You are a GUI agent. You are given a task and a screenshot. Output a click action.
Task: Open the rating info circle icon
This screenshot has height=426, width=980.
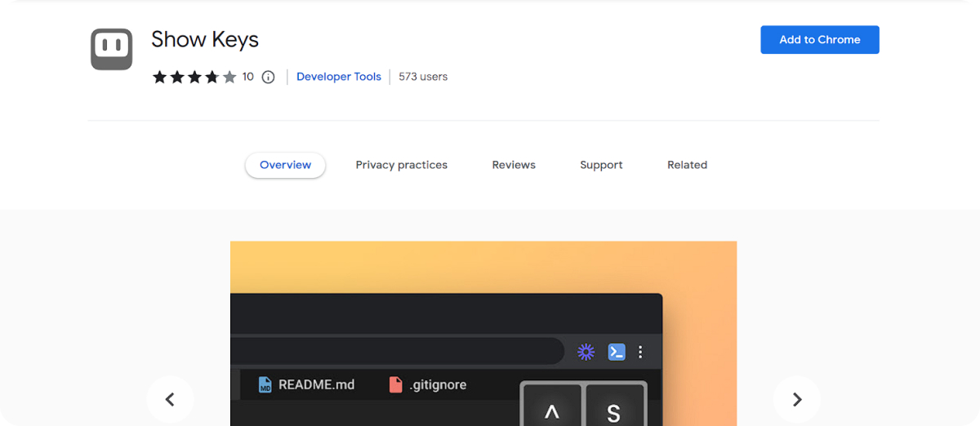coord(268,77)
